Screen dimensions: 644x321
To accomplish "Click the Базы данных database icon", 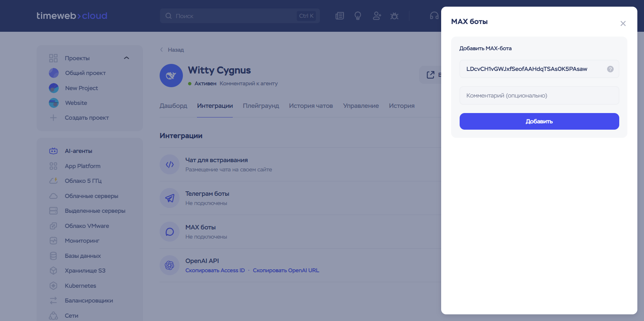I will click(54, 256).
